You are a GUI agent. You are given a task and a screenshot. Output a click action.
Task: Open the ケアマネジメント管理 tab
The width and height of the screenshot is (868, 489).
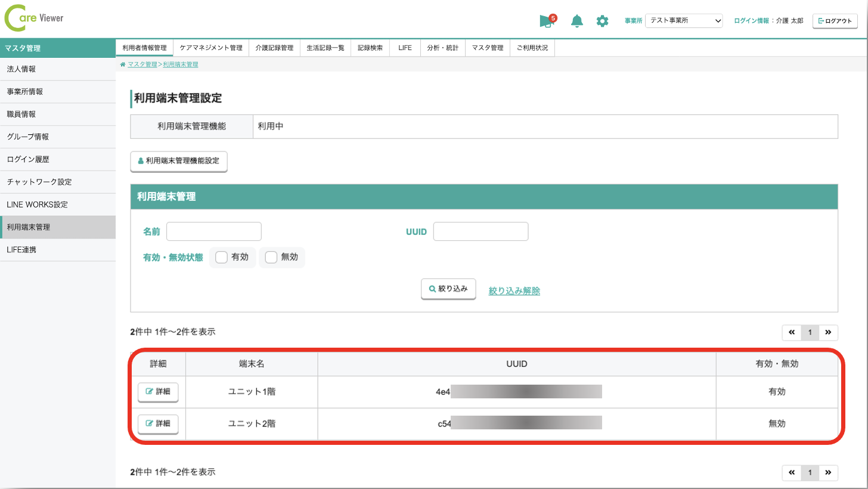(211, 48)
